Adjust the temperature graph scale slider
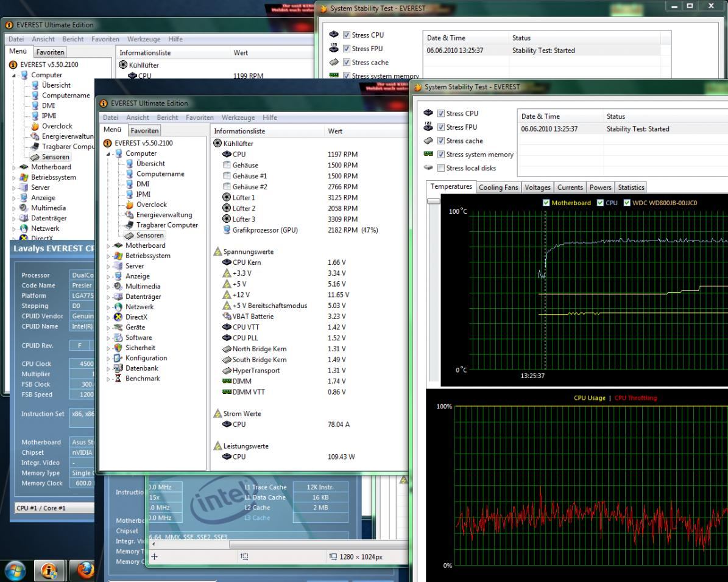 click(434, 201)
